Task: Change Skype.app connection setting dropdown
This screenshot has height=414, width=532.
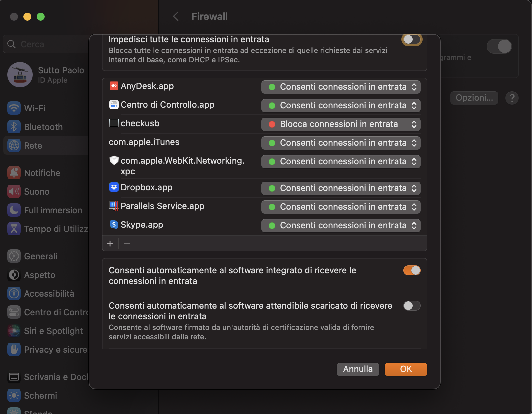Action: point(341,226)
